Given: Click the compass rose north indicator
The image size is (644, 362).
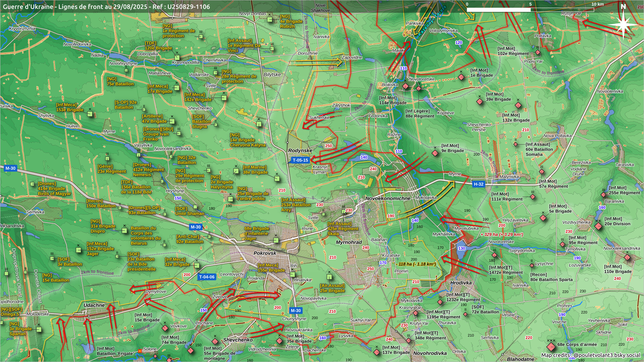Looking at the screenshot, I should (x=623, y=22).
